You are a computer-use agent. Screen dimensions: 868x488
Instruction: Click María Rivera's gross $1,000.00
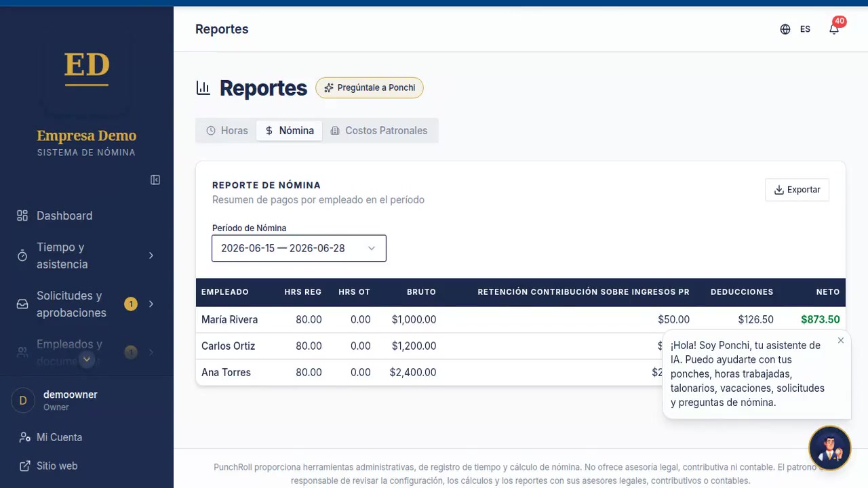pos(414,319)
